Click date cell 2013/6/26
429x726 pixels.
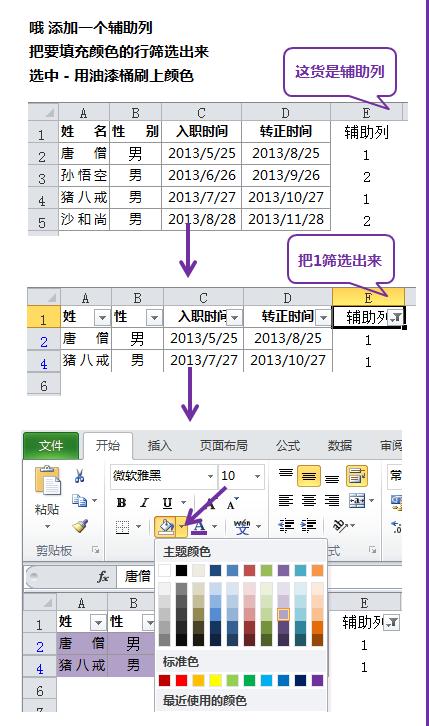202,175
